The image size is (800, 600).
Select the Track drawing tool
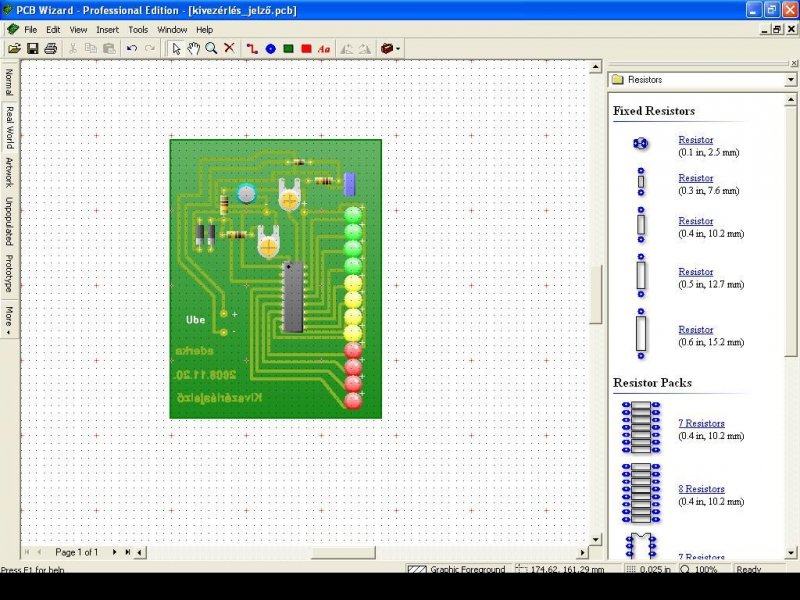coord(252,49)
